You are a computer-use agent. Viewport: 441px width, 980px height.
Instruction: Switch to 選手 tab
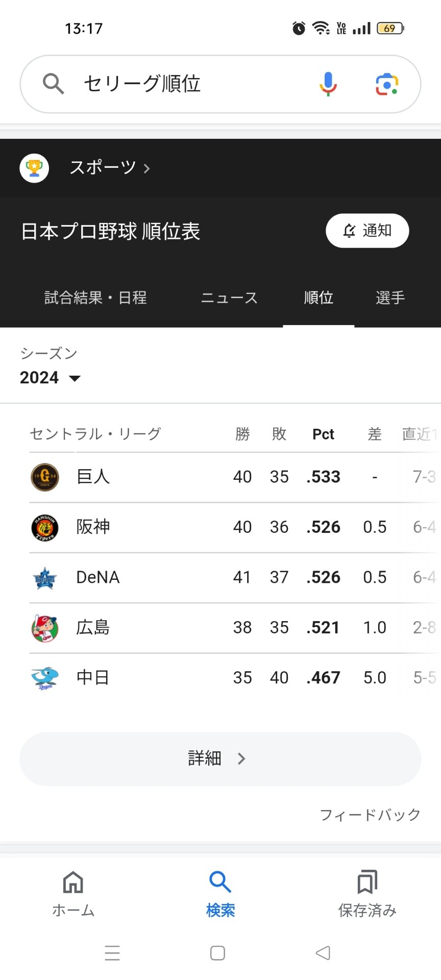pyautogui.click(x=390, y=298)
